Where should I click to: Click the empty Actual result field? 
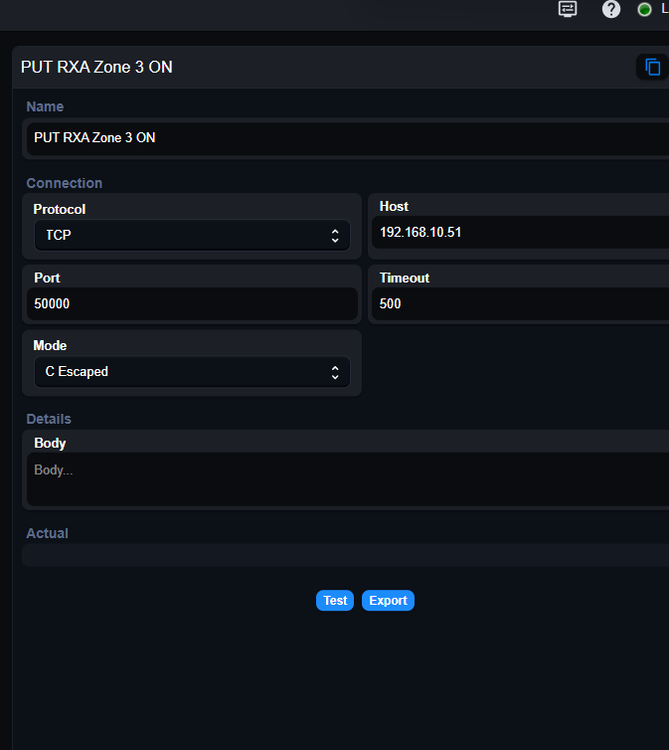coord(345,555)
